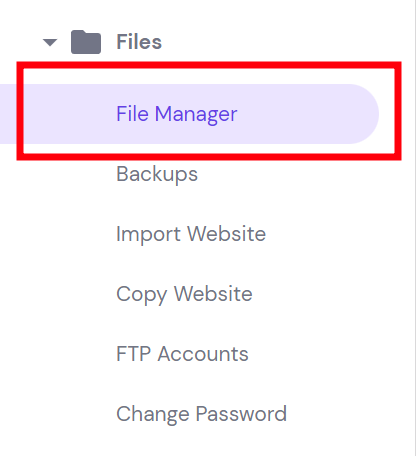Open File Manager from the sidebar
Screen dimensions: 416x456
tap(177, 114)
